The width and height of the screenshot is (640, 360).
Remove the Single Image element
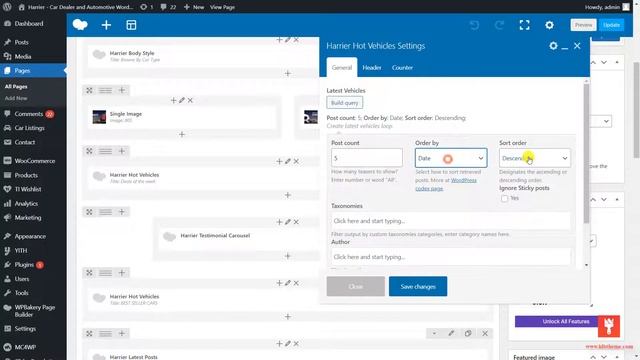[190, 100]
